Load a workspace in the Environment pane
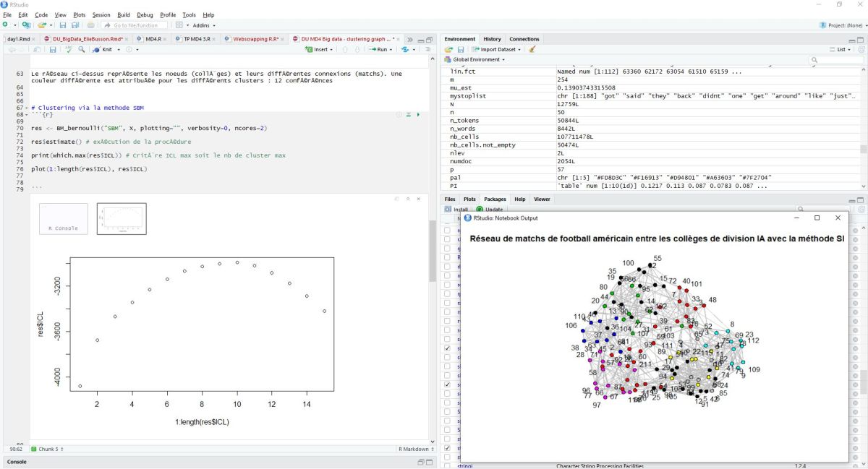868x469 pixels. [448, 49]
